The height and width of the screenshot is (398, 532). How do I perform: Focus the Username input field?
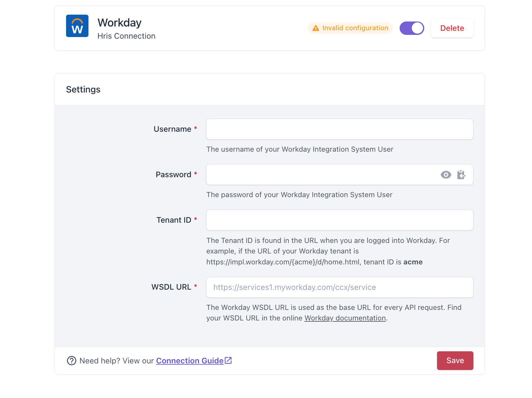tap(340, 129)
